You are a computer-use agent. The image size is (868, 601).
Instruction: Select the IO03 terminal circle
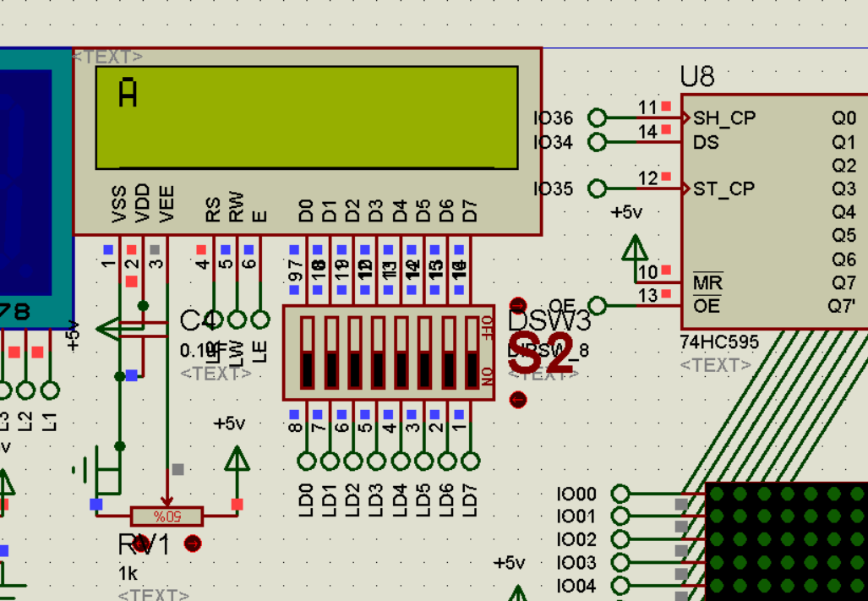pyautogui.click(x=620, y=562)
